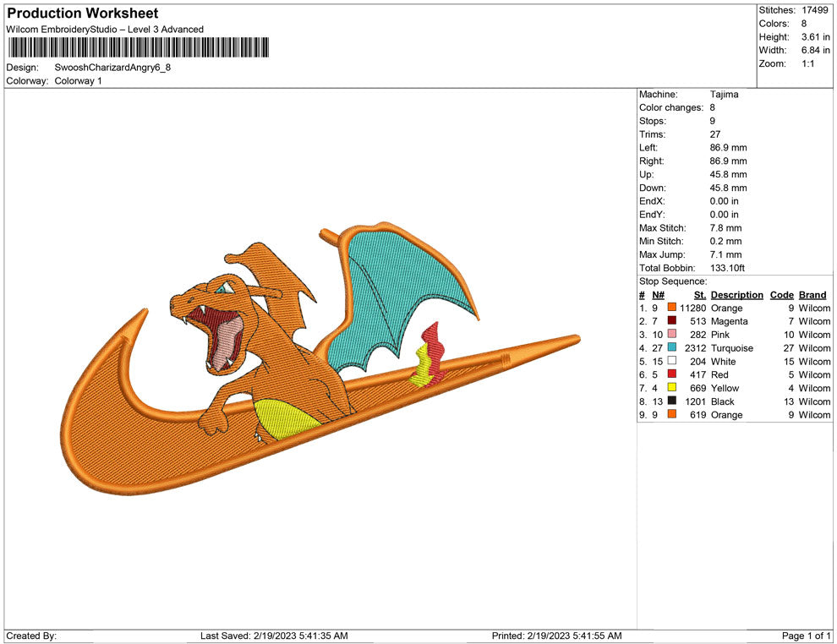Click the St. stitch count column header
Screen dimensions: 837x644
699,295
